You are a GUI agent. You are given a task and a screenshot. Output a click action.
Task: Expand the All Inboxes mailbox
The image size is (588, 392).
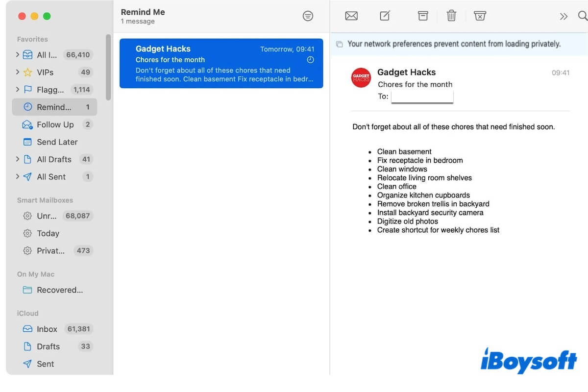coord(18,55)
